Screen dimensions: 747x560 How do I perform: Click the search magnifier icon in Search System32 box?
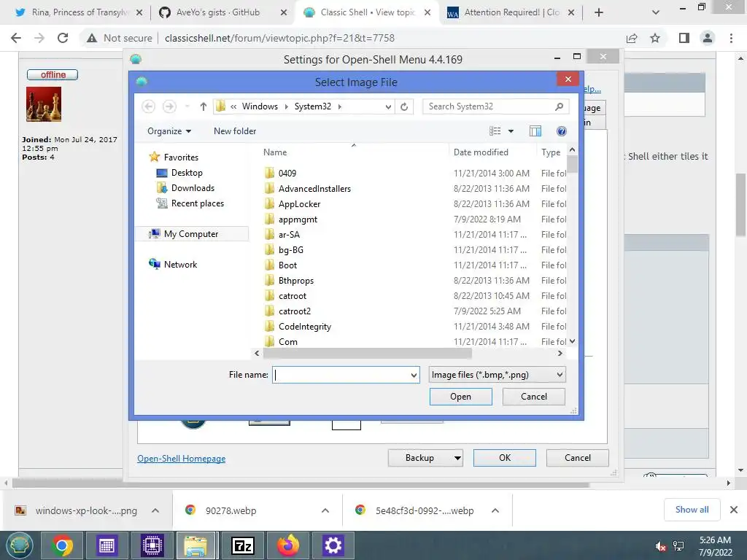tap(559, 106)
